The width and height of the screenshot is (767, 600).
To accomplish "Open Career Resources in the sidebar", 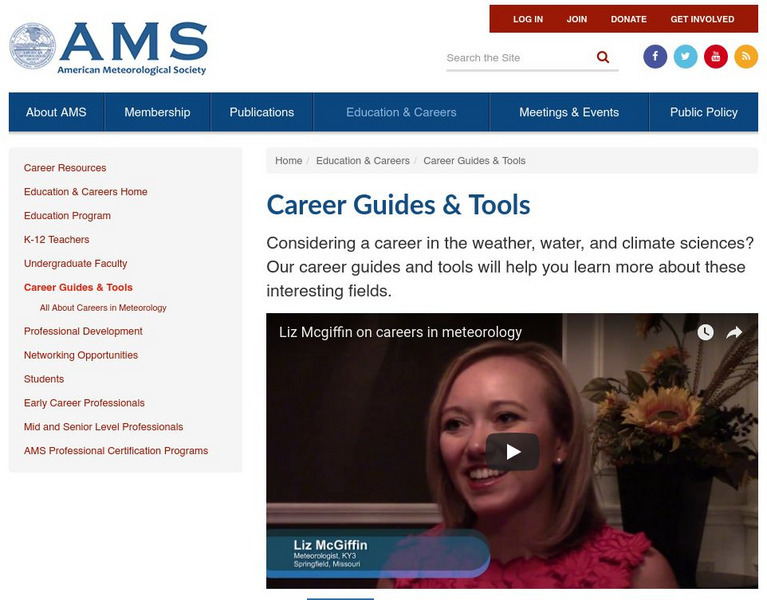I will point(65,168).
